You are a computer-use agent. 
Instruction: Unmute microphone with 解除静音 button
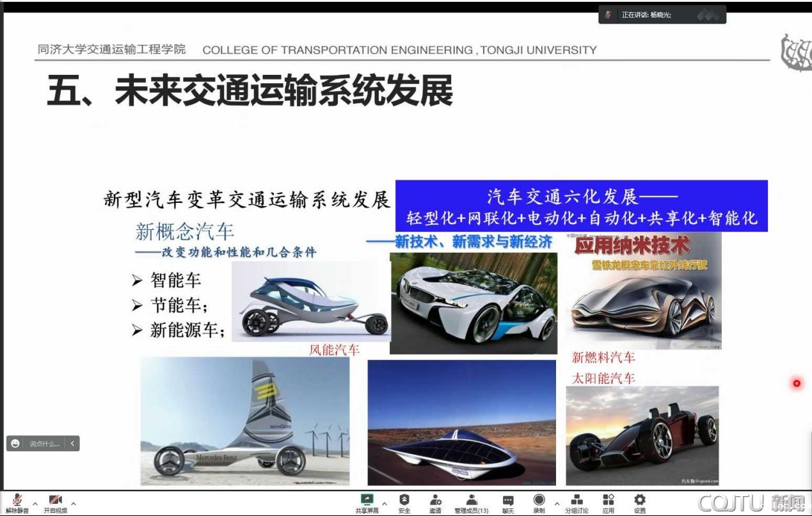tap(17, 503)
